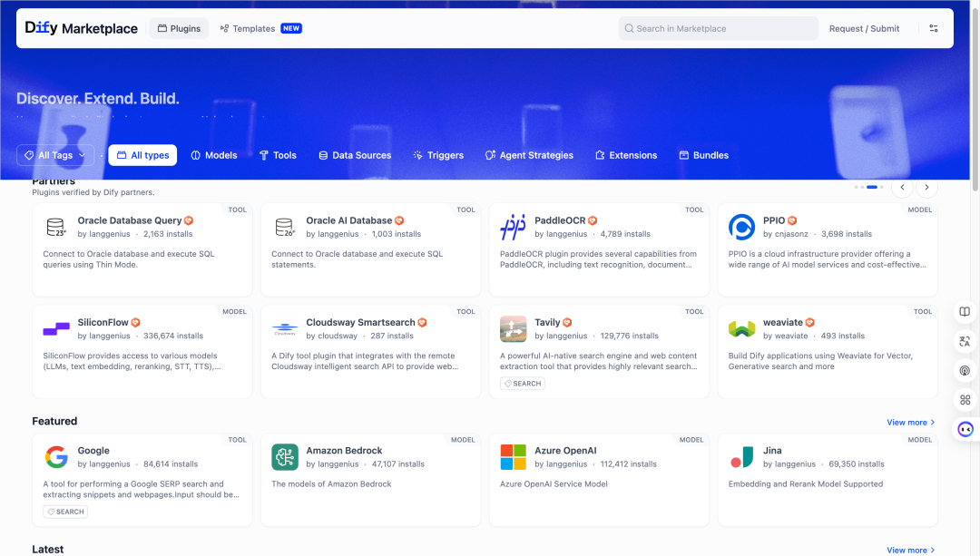
Task: Filter by Bundles type
Action: (x=704, y=155)
